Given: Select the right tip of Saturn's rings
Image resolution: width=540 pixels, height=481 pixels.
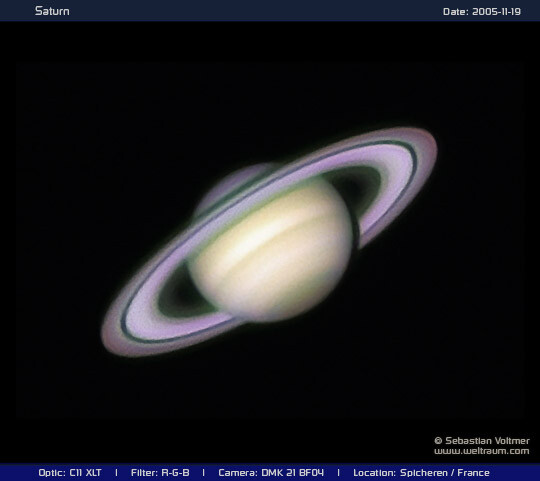Looking at the screenshot, I should click(430, 146).
